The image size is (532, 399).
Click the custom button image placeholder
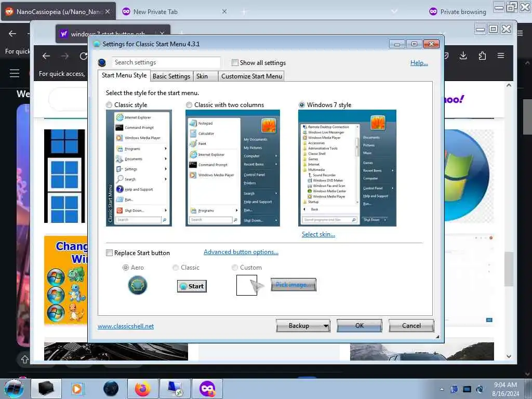point(247,285)
